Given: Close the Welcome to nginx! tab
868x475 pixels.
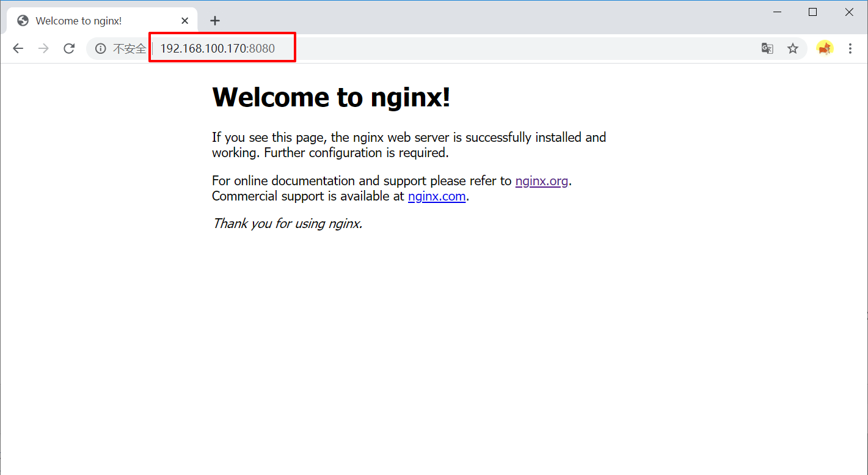Looking at the screenshot, I should point(185,21).
